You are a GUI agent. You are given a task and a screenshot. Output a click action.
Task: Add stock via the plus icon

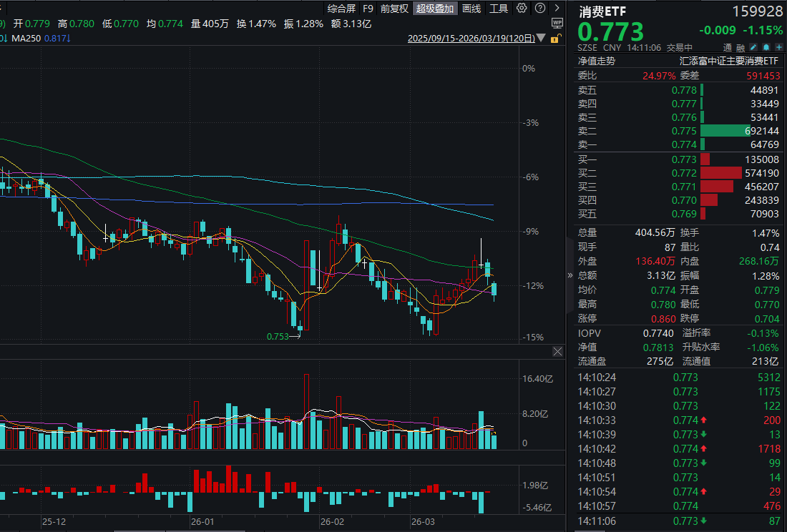[x=778, y=47]
